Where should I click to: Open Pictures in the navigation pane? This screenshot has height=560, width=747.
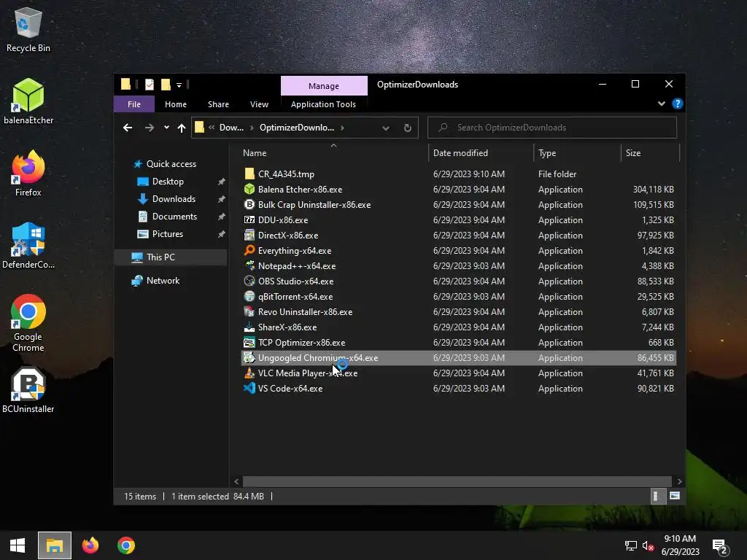click(x=168, y=234)
